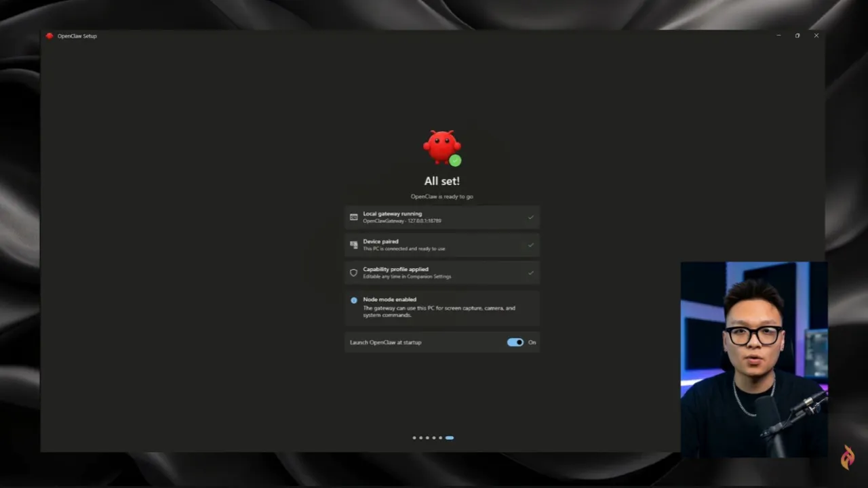This screenshot has height=488, width=868.
Task: Click the OpenClaw app icon in the title bar
Action: tap(50, 36)
